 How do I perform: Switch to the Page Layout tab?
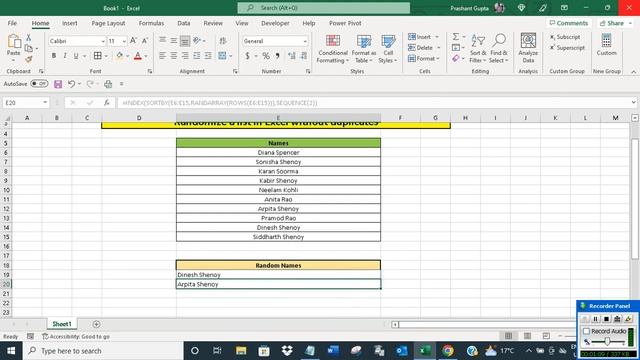(x=108, y=23)
